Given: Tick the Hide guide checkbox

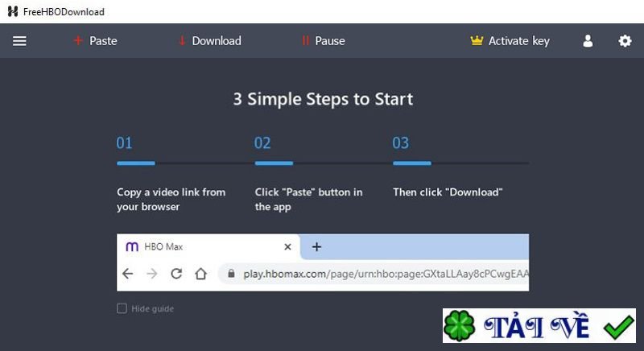Looking at the screenshot, I should click(122, 308).
